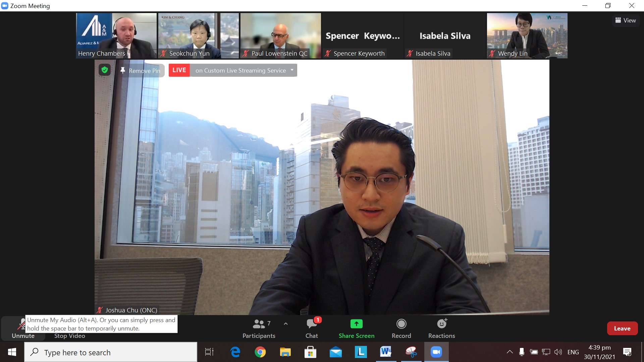The width and height of the screenshot is (644, 362).
Task: Open the blue L app in taskbar
Action: click(x=361, y=352)
